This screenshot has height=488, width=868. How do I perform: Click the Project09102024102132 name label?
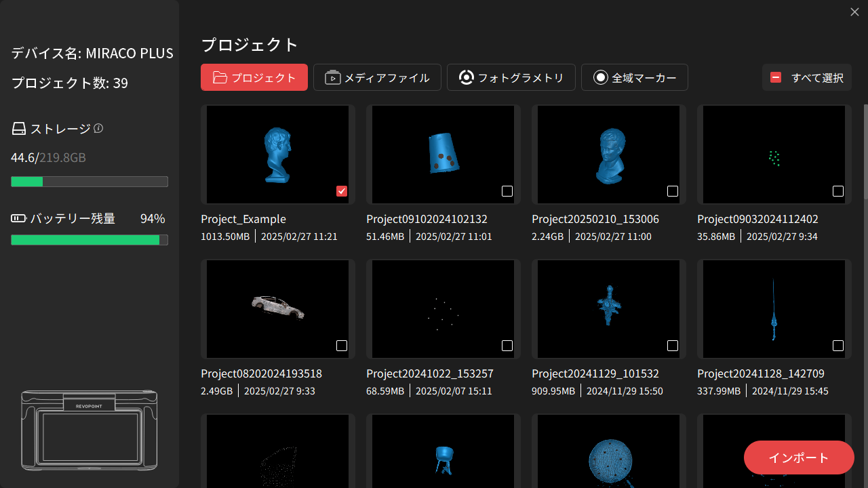pyautogui.click(x=427, y=219)
